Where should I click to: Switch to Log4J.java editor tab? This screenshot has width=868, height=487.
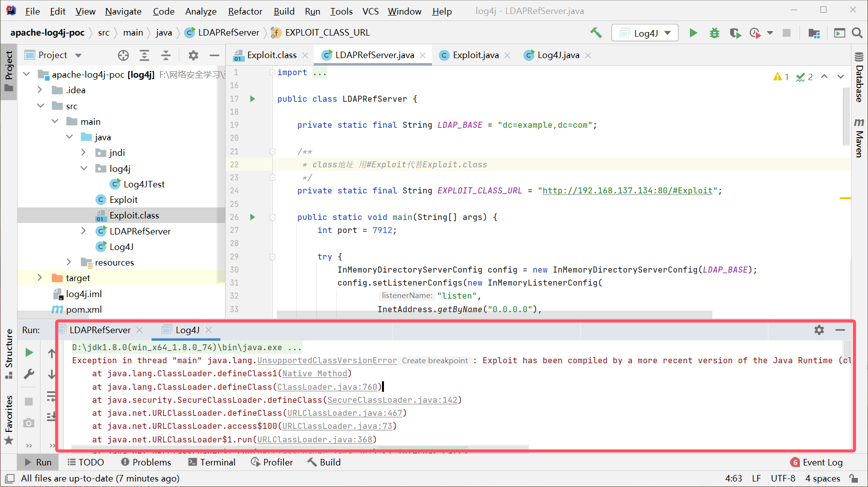[558, 55]
